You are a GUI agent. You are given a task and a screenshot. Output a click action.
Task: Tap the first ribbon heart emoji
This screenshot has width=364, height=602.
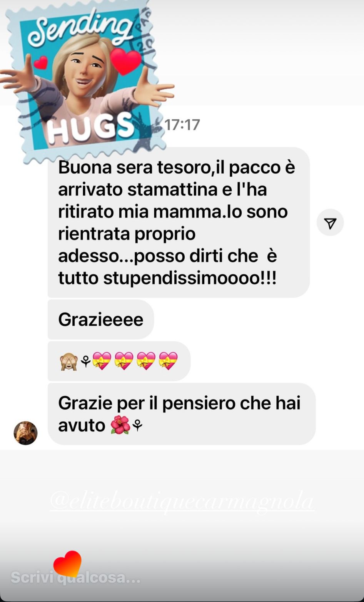coord(102,361)
